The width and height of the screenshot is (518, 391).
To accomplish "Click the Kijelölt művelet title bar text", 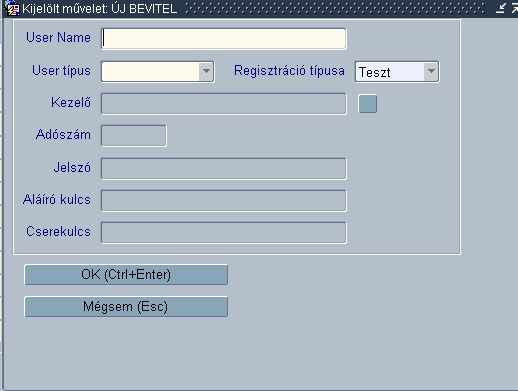I will [99, 9].
